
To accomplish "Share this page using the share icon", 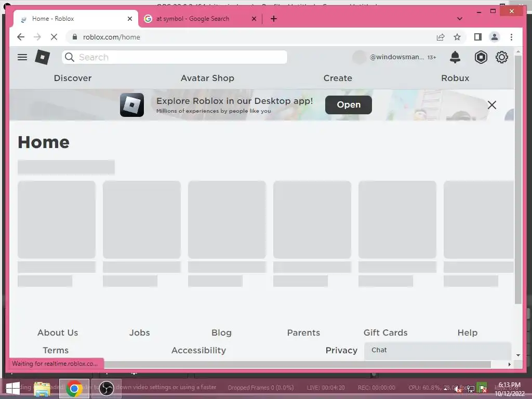I will pyautogui.click(x=441, y=37).
